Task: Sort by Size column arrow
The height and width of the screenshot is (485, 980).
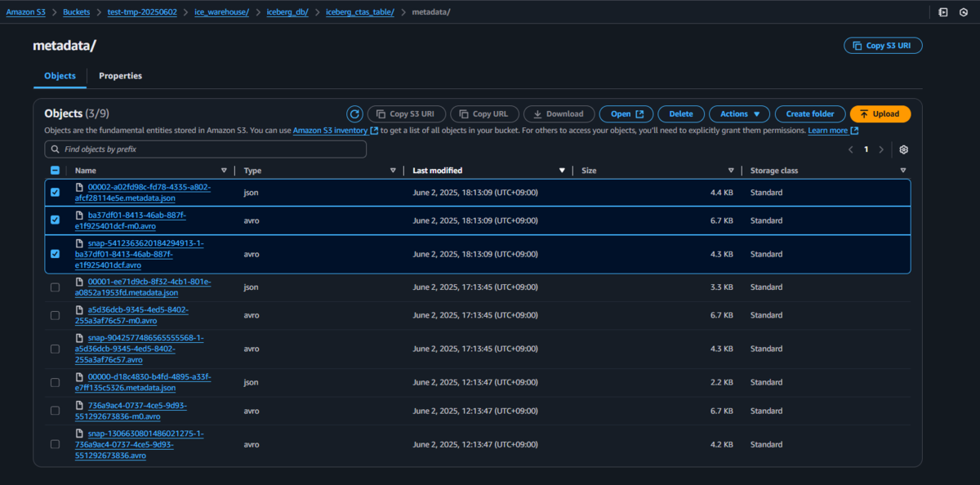Action: [x=731, y=171]
